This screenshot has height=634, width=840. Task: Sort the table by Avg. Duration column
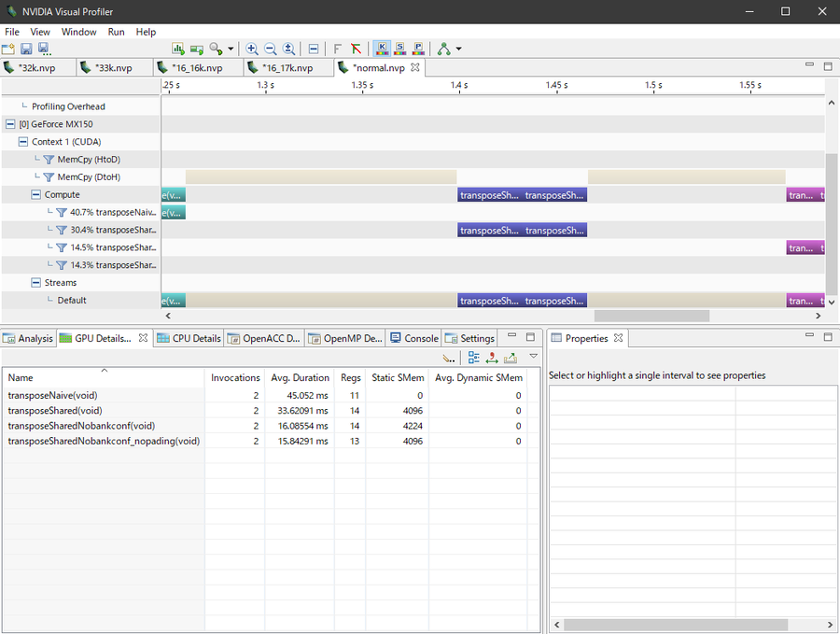(300, 378)
